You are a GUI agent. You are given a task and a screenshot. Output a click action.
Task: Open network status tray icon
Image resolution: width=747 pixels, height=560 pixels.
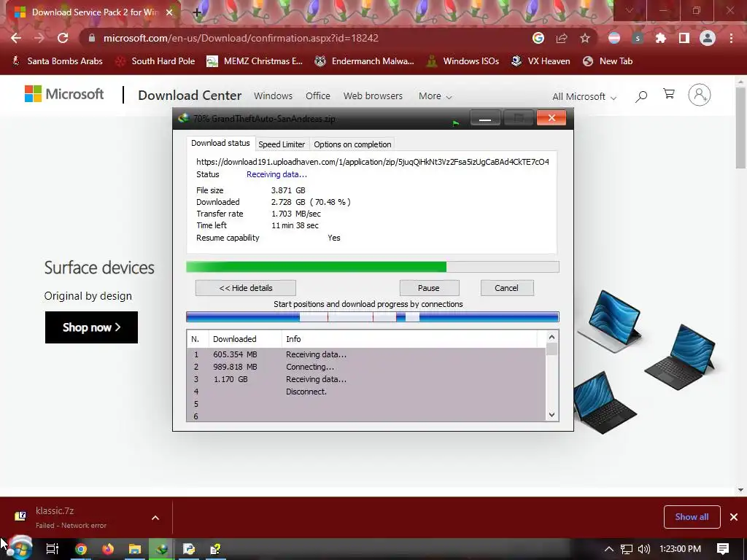pos(627,549)
